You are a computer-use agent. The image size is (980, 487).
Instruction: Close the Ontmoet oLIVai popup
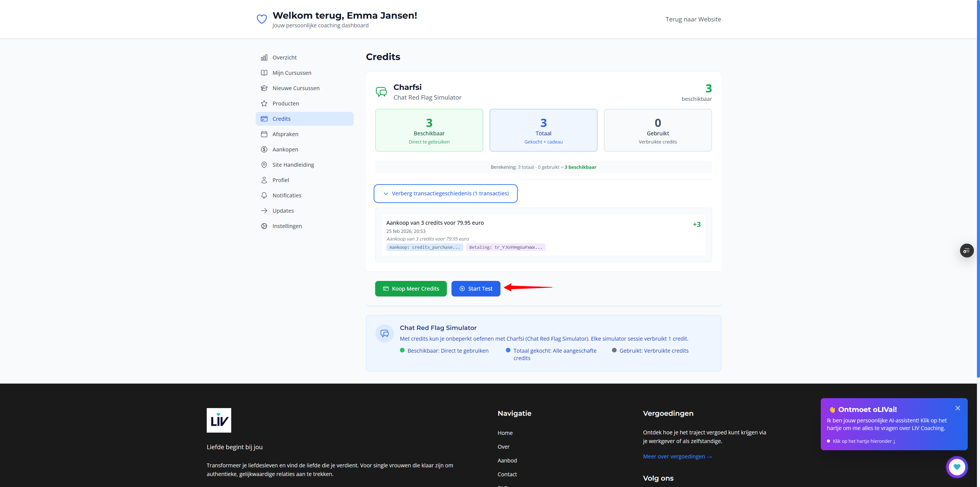point(958,408)
